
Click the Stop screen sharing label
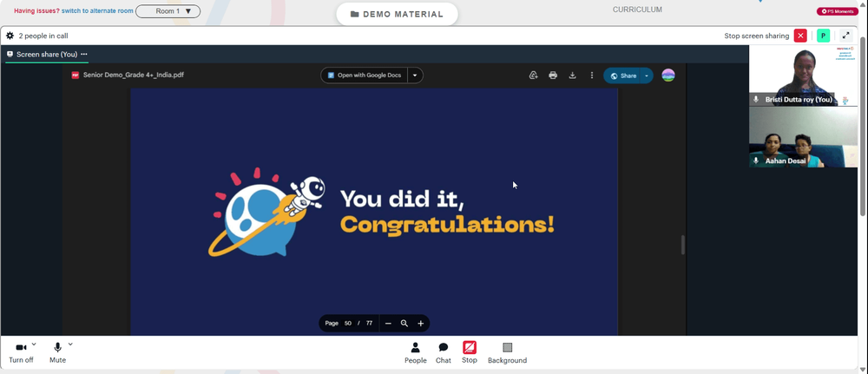click(757, 36)
